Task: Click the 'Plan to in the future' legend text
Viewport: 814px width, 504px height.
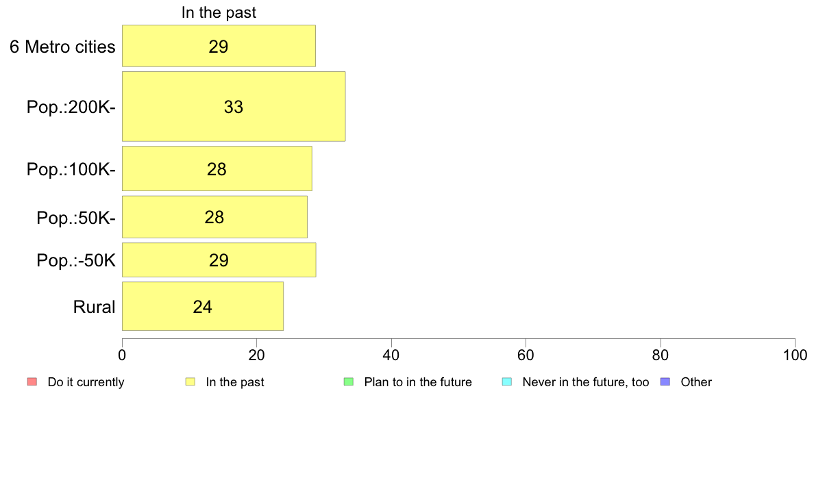Action: click(x=418, y=382)
